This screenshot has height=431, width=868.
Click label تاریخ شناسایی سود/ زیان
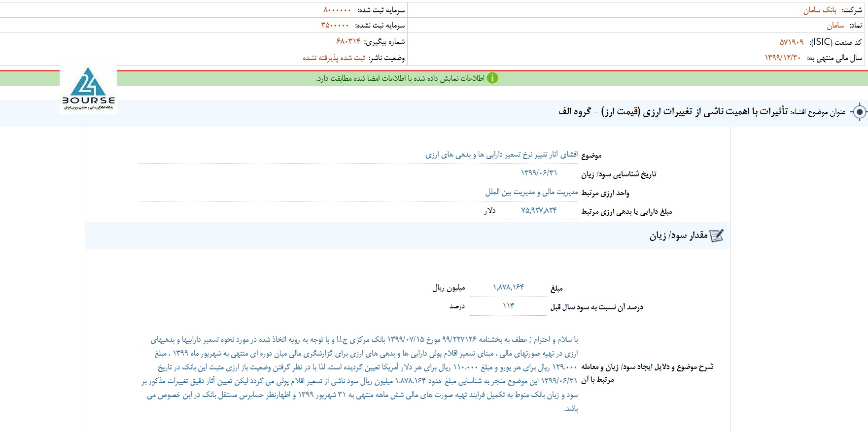619,174
